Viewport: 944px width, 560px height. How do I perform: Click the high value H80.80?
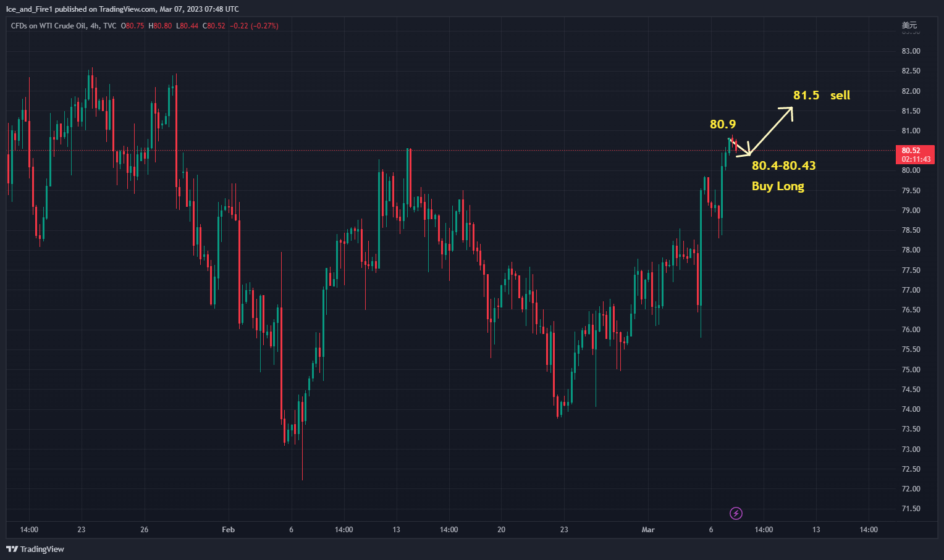[160, 26]
